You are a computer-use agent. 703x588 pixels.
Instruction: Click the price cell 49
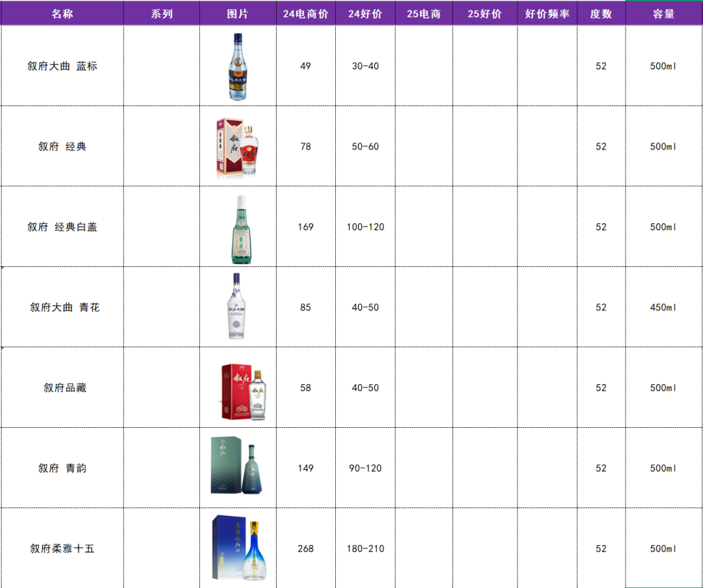click(306, 66)
